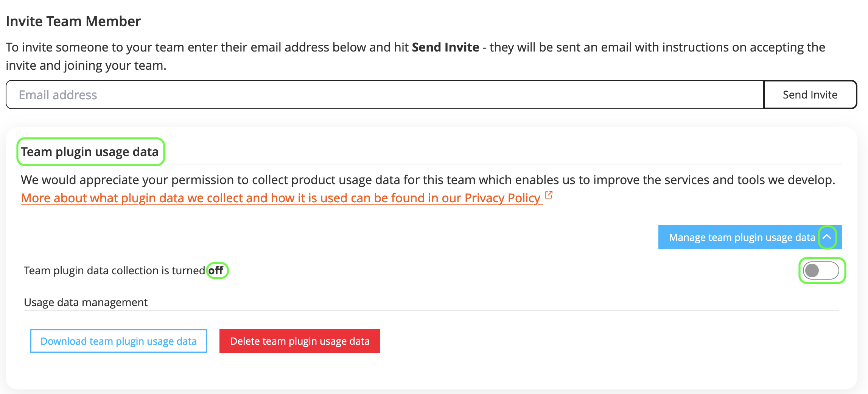Image resolution: width=868 pixels, height=394 pixels.
Task: Click the bold "off" status text
Action: [216, 270]
